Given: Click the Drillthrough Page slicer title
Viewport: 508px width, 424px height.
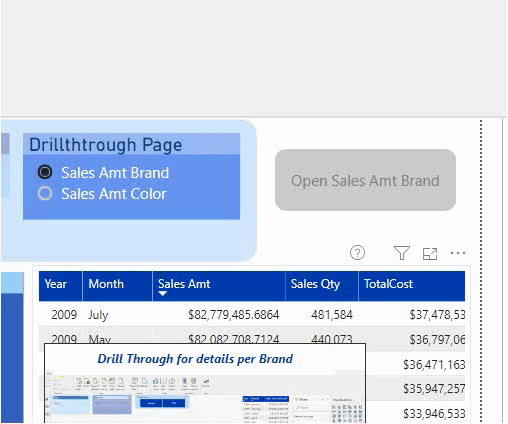Looking at the screenshot, I should coord(105,145).
